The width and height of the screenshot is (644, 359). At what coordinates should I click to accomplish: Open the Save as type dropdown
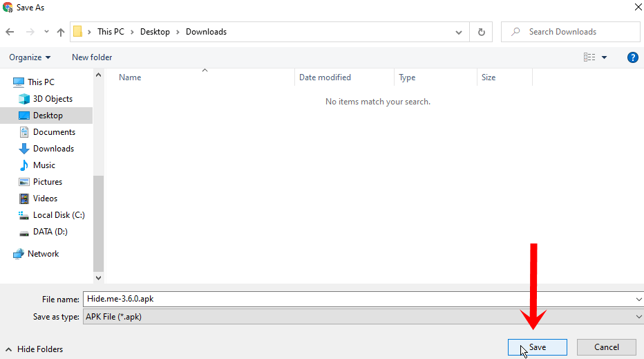coord(363,317)
